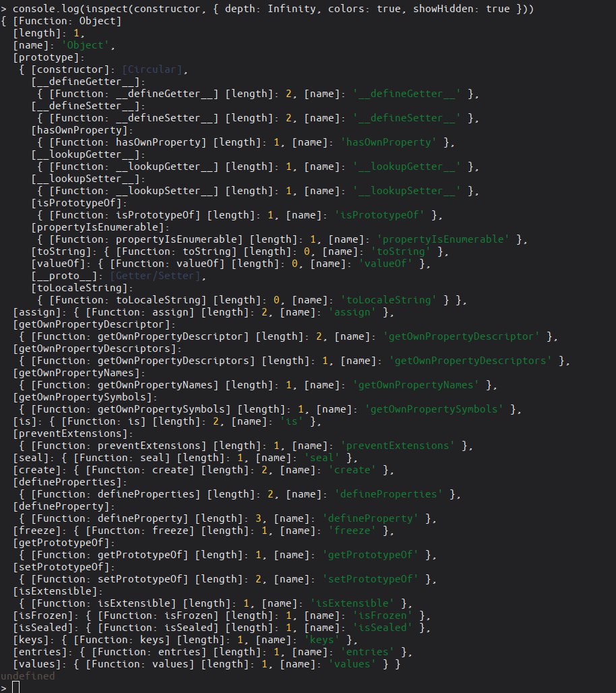
Task: Click '[Function: create]' text
Action: [140, 470]
